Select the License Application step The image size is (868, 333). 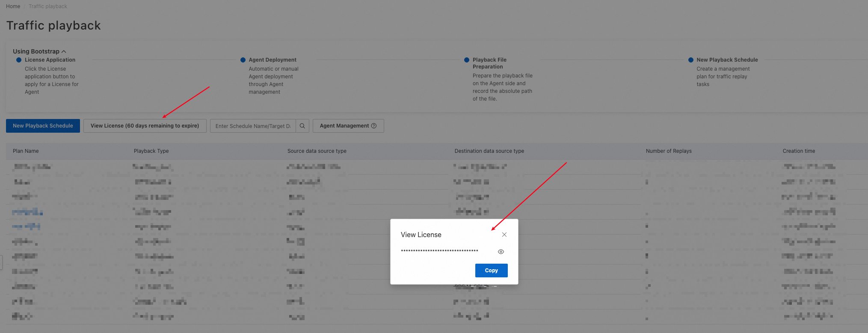50,60
